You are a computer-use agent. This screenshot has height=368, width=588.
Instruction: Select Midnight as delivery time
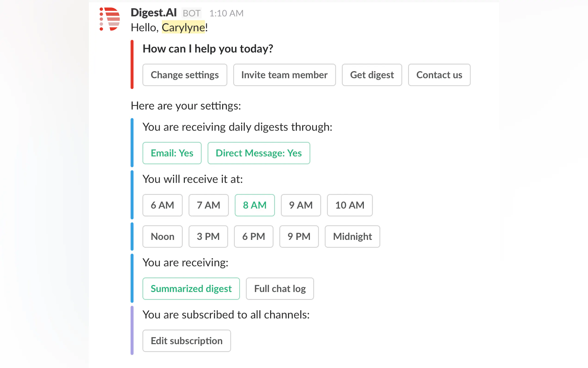pos(352,237)
